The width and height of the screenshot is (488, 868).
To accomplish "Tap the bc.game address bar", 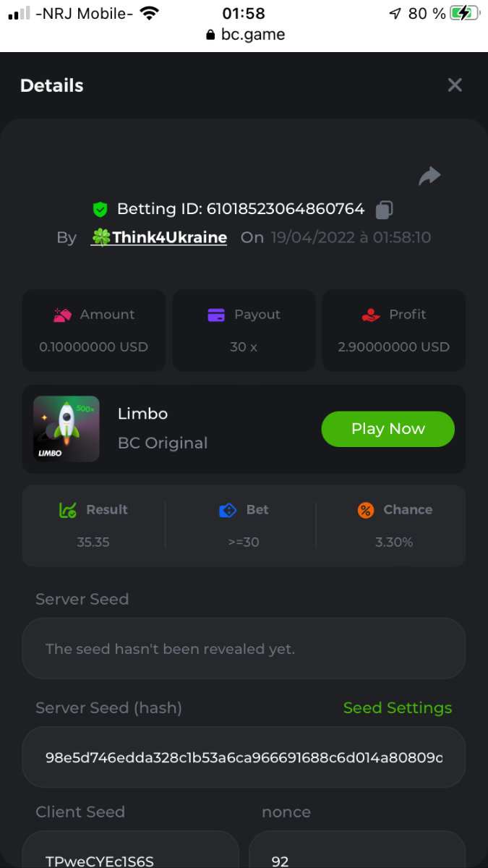I will coord(244,34).
